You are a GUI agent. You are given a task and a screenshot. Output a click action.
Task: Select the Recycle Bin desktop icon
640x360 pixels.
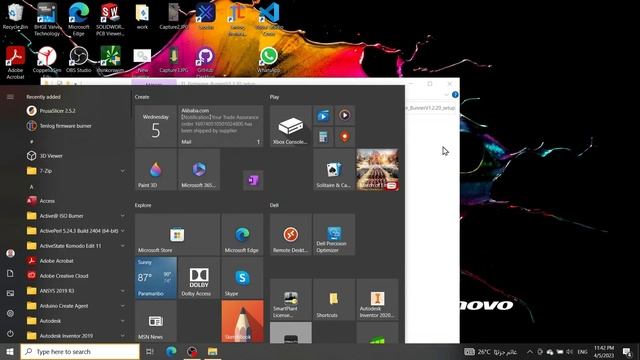pos(15,17)
